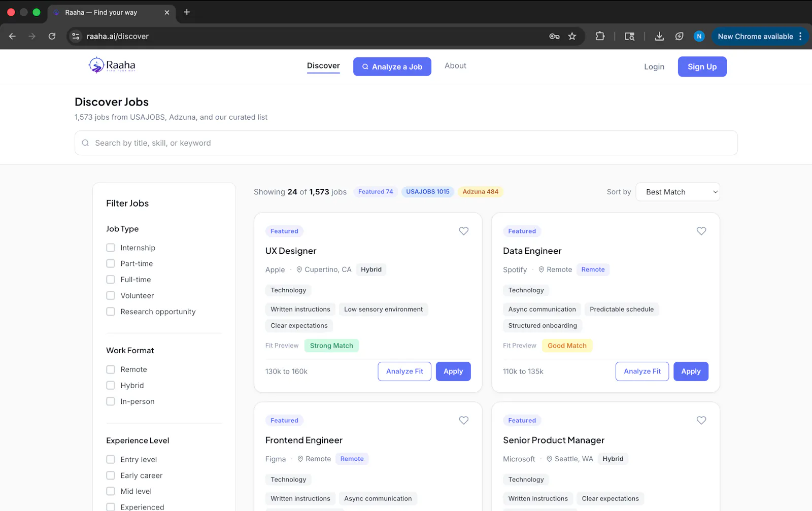Click the Strong Match fit badge
812x511 pixels.
pos(331,346)
